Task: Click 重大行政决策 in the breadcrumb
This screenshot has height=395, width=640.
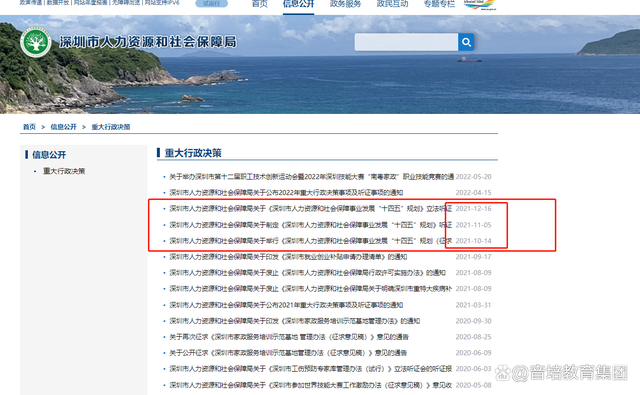Action: [111, 127]
